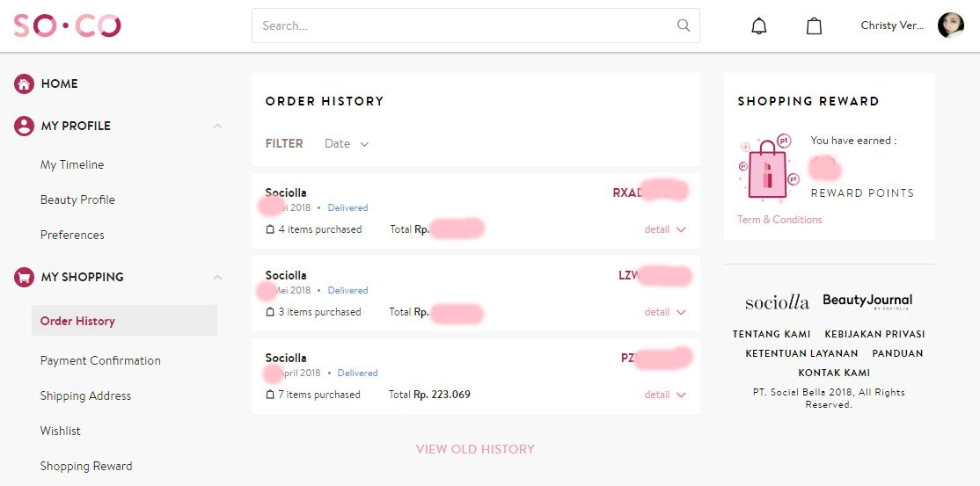
Task: Collapse the My Profile section chevron
Action: point(217,126)
